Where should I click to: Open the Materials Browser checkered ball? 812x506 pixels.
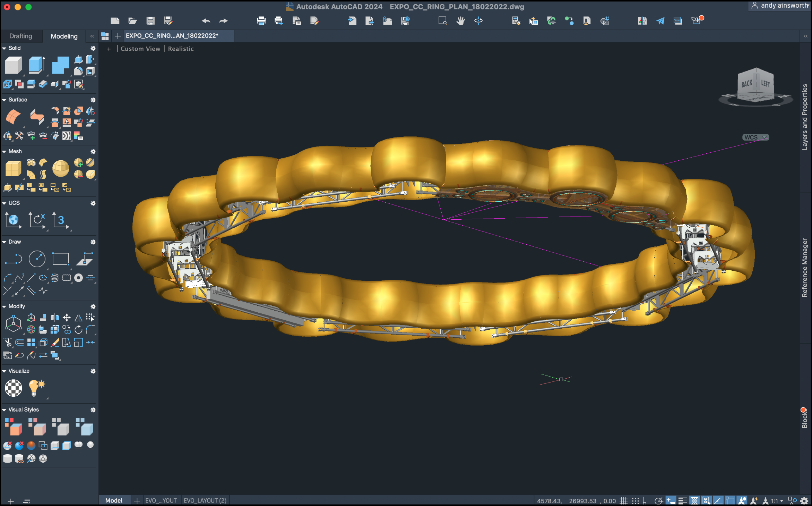click(x=13, y=388)
